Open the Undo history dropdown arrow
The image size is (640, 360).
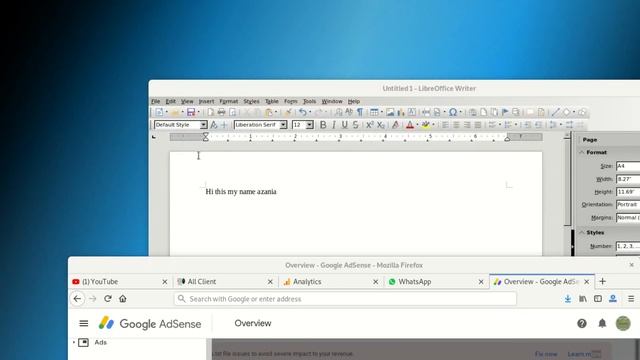[310, 112]
